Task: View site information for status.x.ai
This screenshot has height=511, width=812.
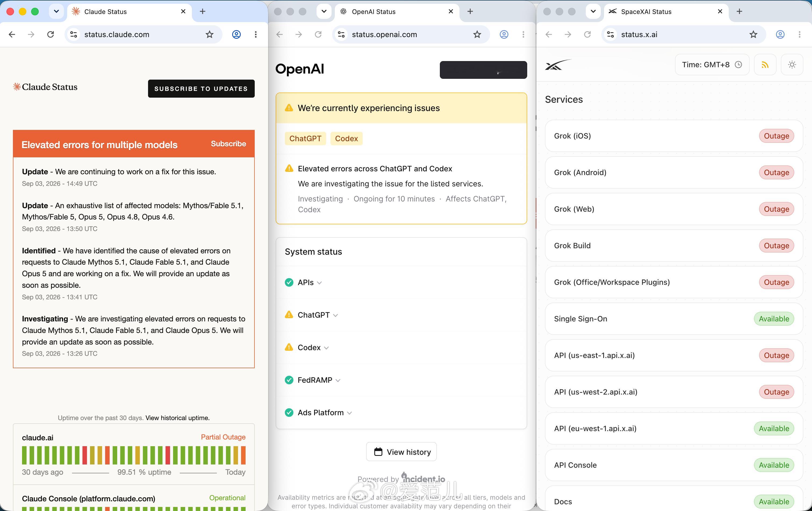Action: click(611, 34)
